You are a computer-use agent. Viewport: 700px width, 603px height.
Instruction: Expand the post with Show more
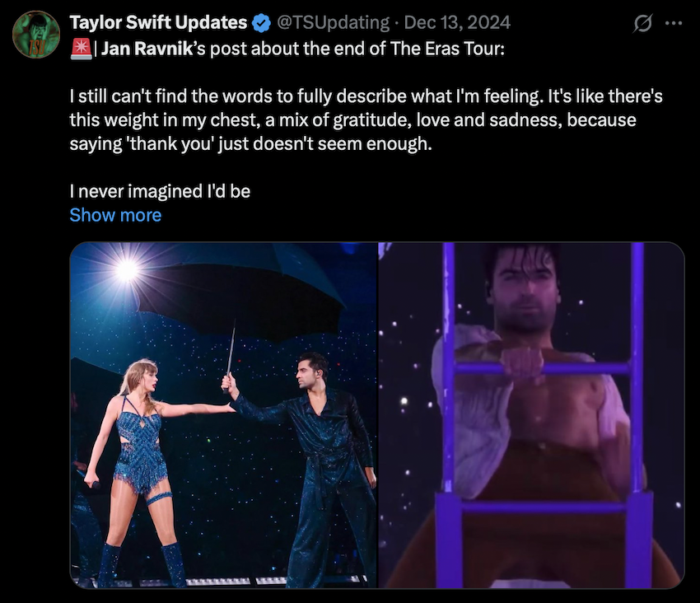[x=115, y=215]
